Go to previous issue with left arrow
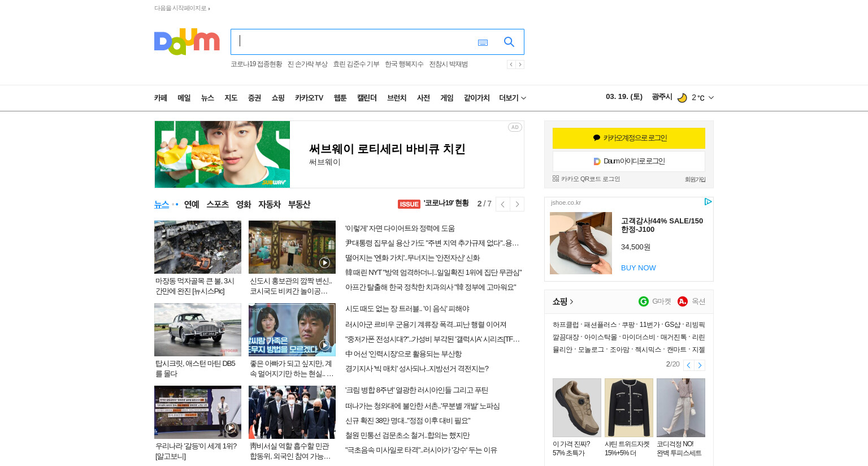Viewport: 868px width, 466px height. coord(502,204)
